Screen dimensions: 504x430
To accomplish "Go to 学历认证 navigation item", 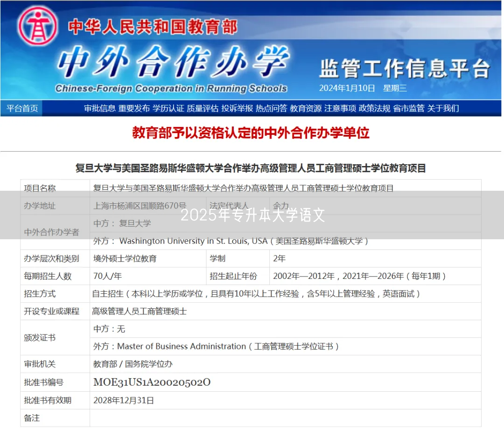I will pos(168,108).
